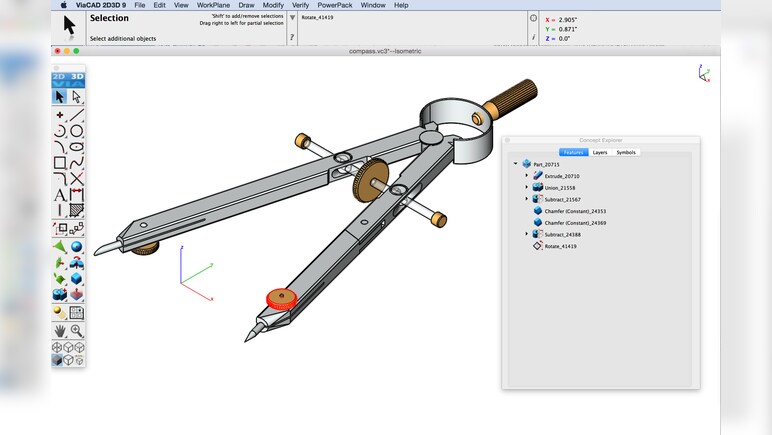The image size is (772, 435).
Task: Open the WorkPlane menu
Action: (x=213, y=5)
